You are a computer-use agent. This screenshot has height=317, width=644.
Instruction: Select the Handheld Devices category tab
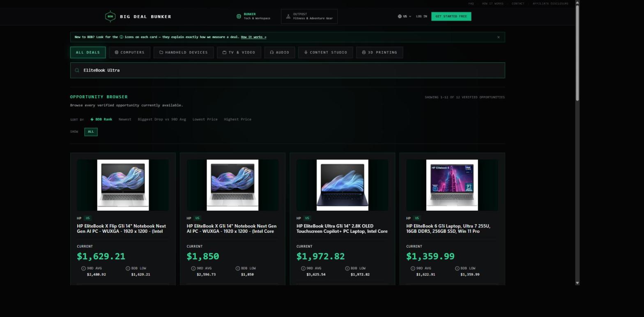pos(184,52)
